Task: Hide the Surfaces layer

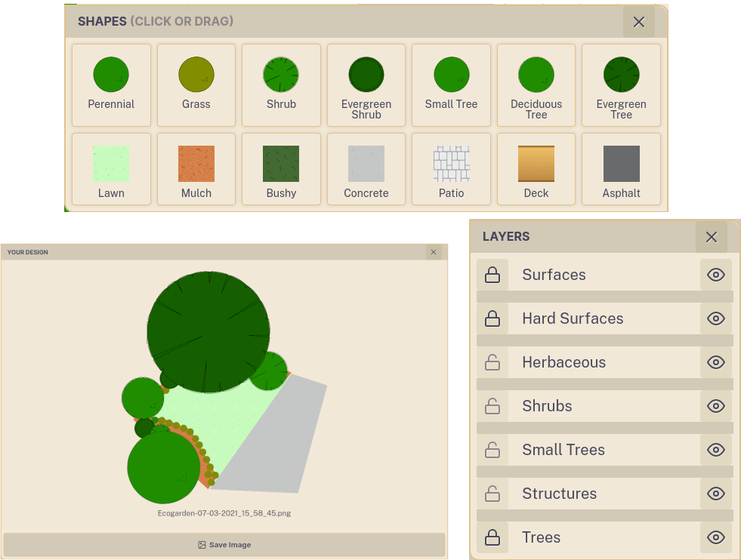Action: 715,275
